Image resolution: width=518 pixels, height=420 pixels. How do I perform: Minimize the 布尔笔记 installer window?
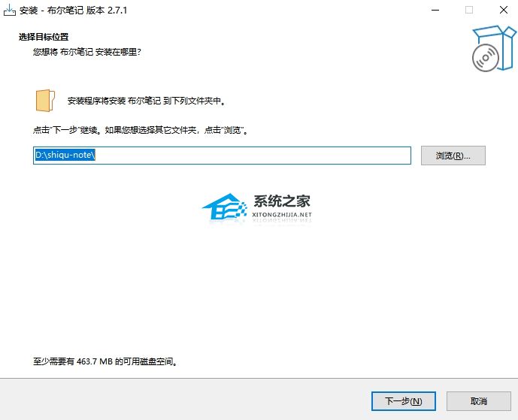[x=435, y=11]
